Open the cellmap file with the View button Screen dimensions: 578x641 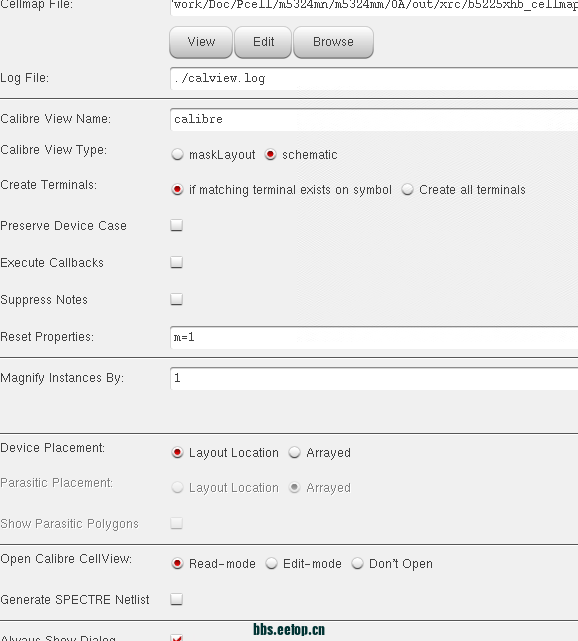201,42
